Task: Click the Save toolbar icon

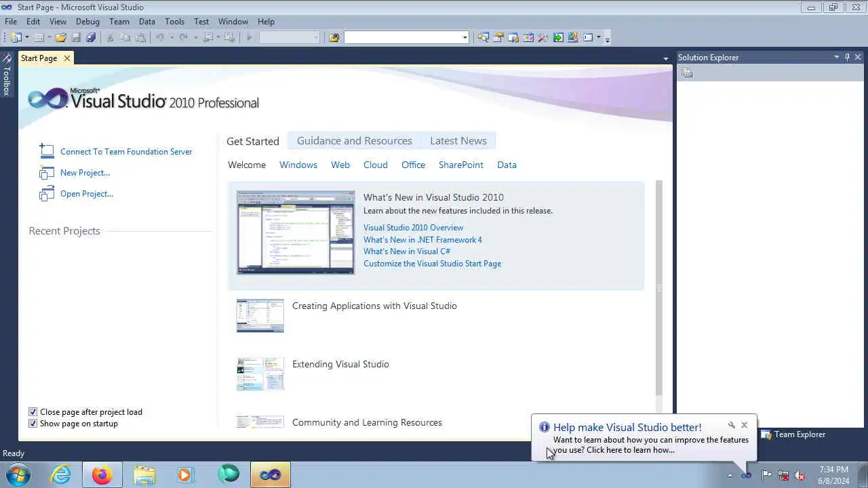Action: (76, 37)
